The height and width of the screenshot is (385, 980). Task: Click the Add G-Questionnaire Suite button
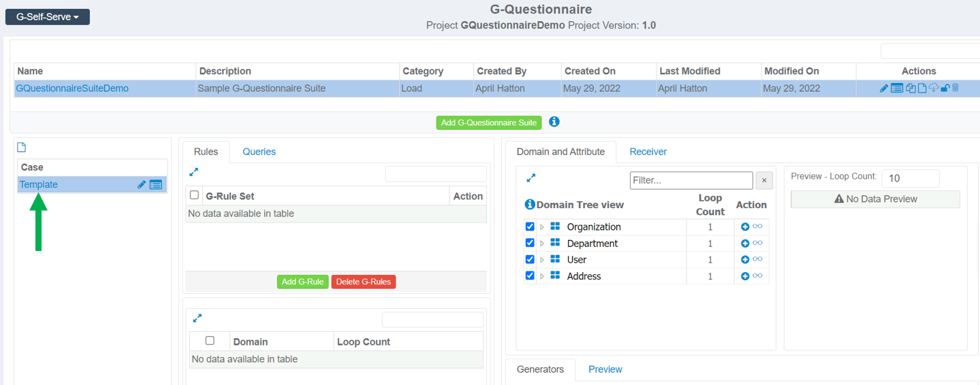click(x=489, y=122)
